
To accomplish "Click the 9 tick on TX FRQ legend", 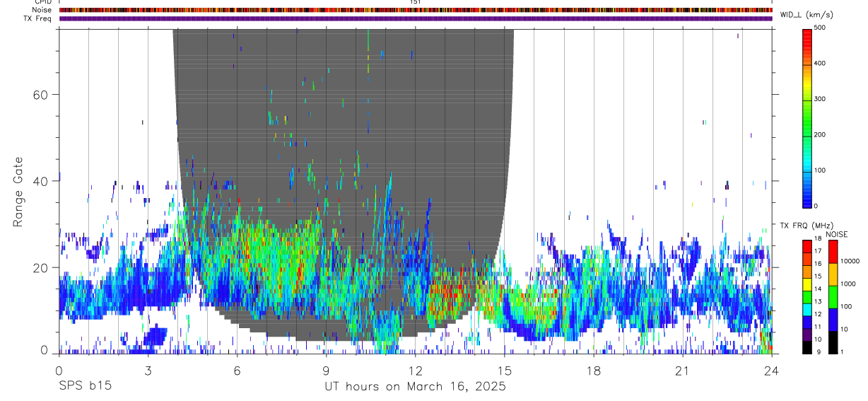I will (x=818, y=351).
